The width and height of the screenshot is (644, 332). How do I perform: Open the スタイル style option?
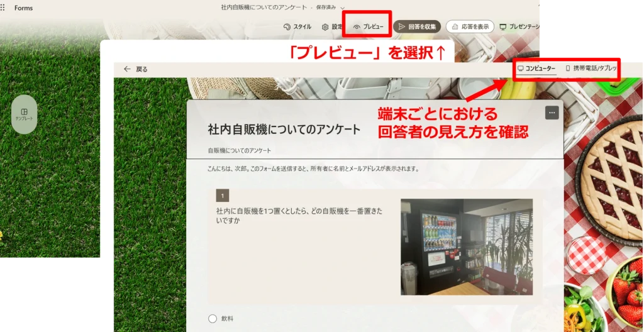pos(297,26)
